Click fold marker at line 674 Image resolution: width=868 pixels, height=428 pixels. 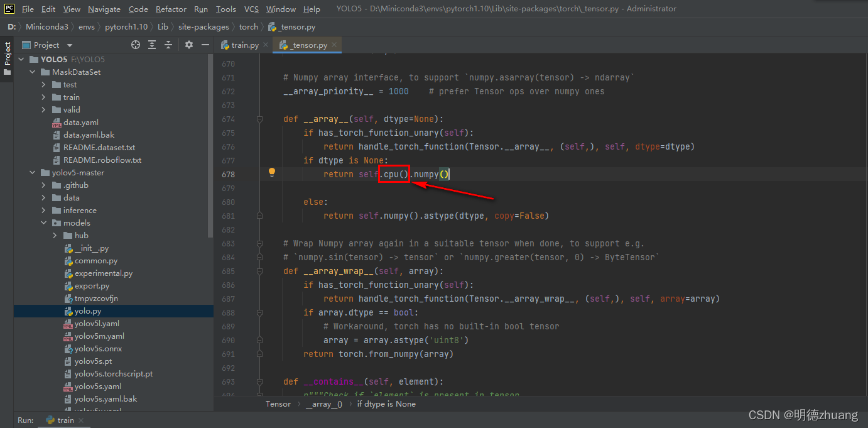(x=259, y=119)
